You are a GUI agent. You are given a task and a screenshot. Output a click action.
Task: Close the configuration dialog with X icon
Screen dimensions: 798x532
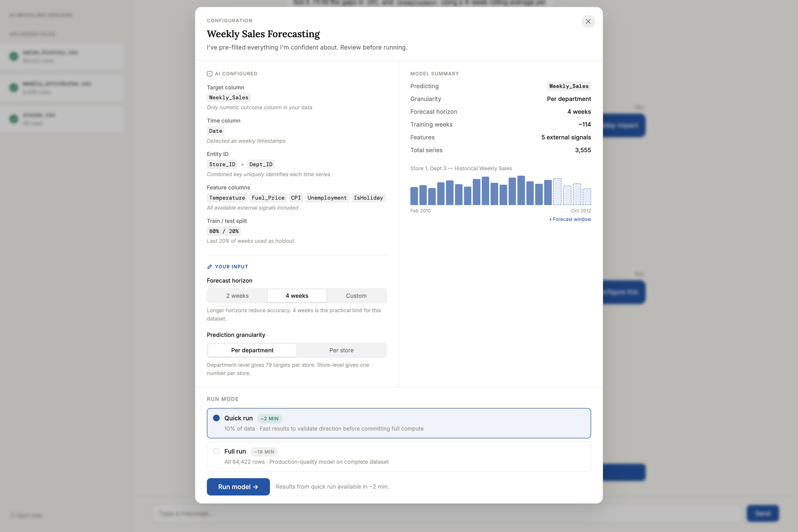pyautogui.click(x=588, y=21)
